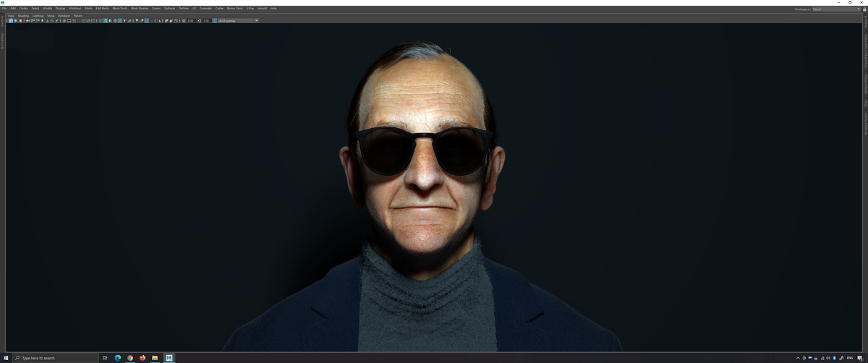Open the Edit menu

pyautogui.click(x=13, y=8)
